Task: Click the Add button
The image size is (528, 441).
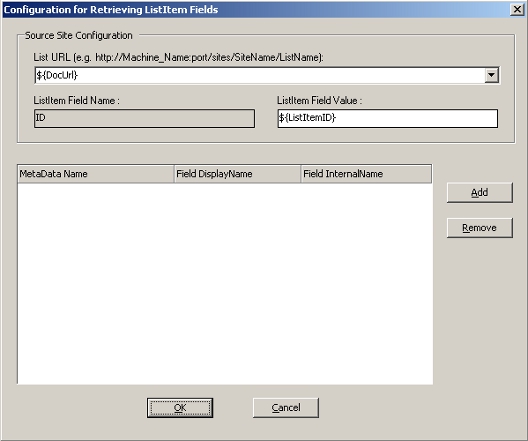Action: (480, 193)
